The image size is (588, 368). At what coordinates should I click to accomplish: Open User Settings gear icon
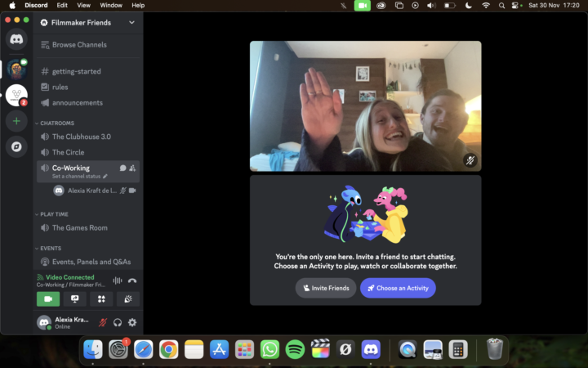[x=132, y=323]
